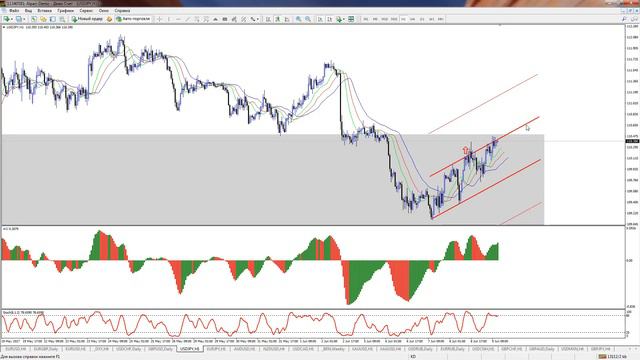
Task: Open the Окно menu
Action: (104, 11)
